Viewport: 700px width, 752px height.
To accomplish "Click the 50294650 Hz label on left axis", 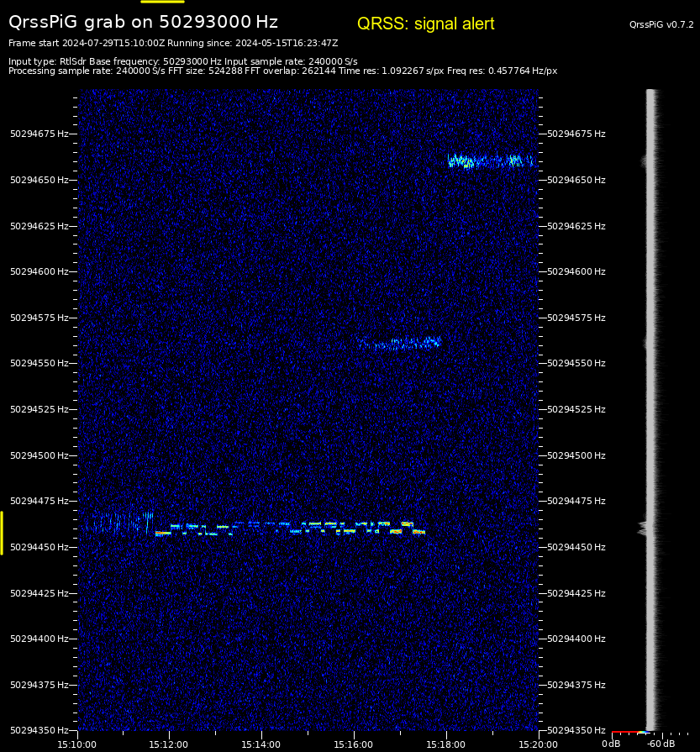I will pyautogui.click(x=39, y=180).
